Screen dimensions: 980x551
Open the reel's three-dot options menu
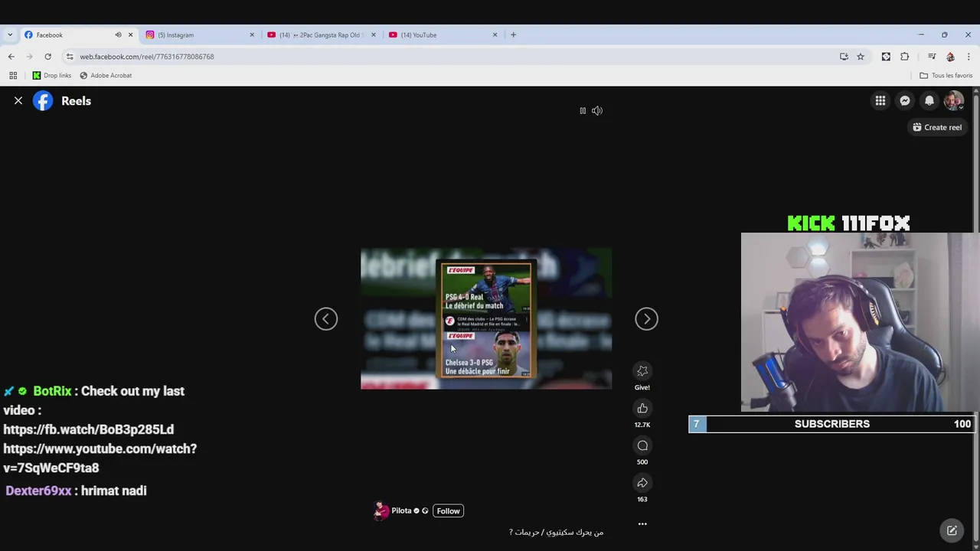coord(642,524)
